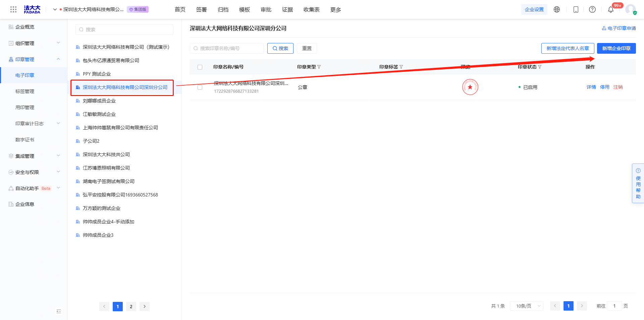This screenshot has height=320, width=644.
Task: Go to 首页 in top navigation
Action: pos(180,9)
